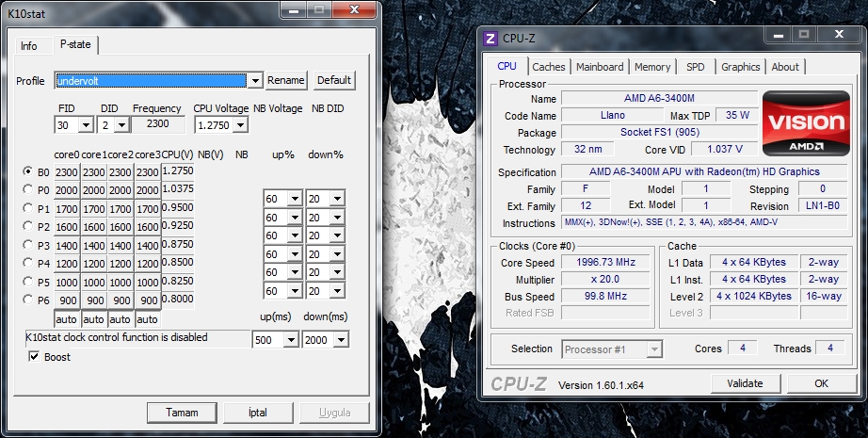Open the FID dropdown set to 30

[x=86, y=125]
